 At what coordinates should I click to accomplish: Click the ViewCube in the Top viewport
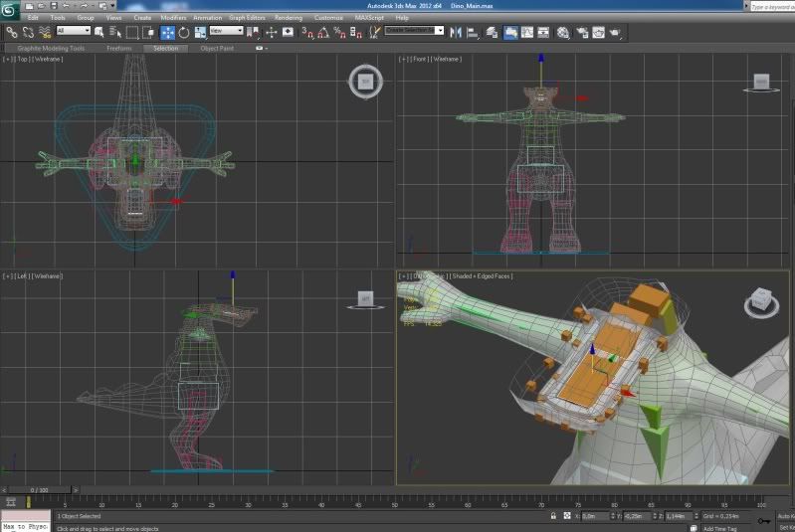[365, 82]
